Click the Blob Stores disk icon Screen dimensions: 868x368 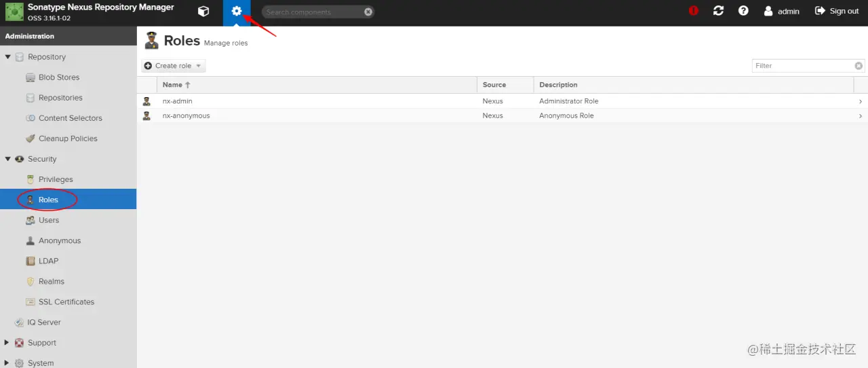pos(31,77)
